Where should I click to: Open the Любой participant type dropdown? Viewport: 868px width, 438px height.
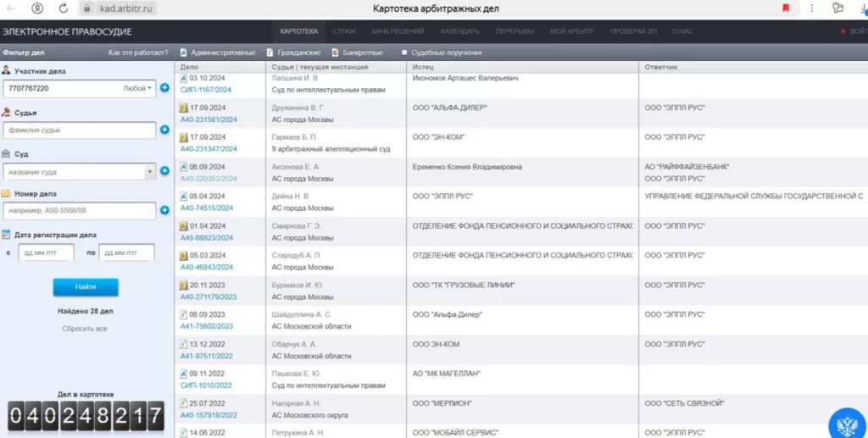pyautogui.click(x=137, y=88)
